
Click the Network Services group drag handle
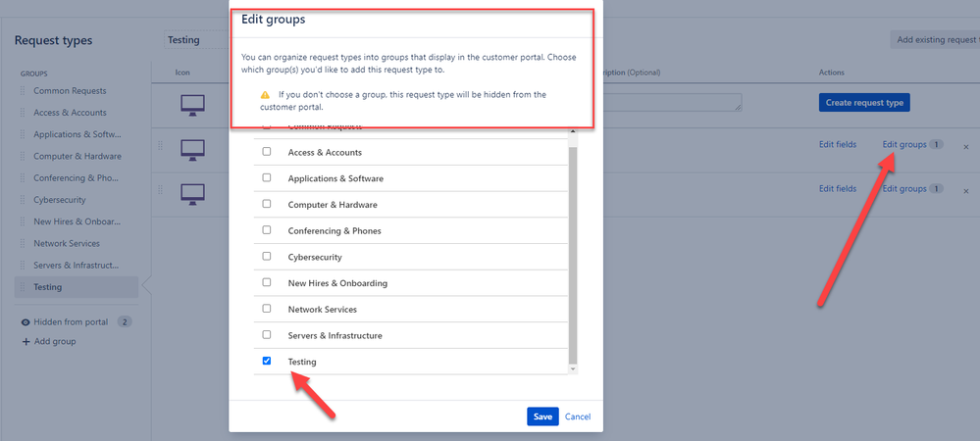24,244
